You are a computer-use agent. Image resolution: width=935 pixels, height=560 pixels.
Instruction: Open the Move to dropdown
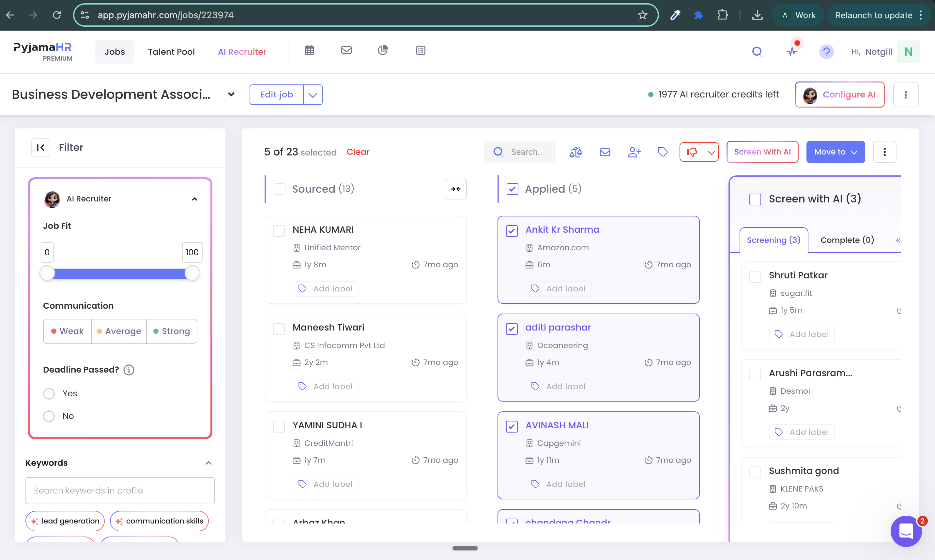tap(835, 152)
